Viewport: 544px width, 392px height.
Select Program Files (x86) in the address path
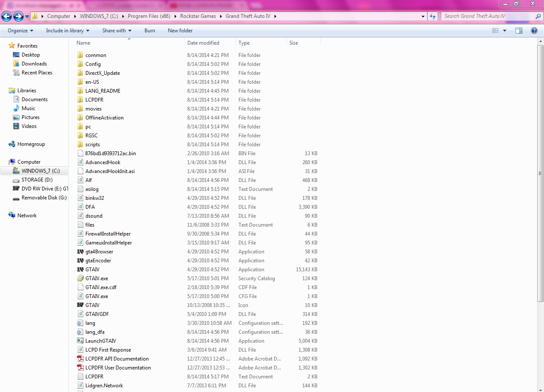(149, 16)
